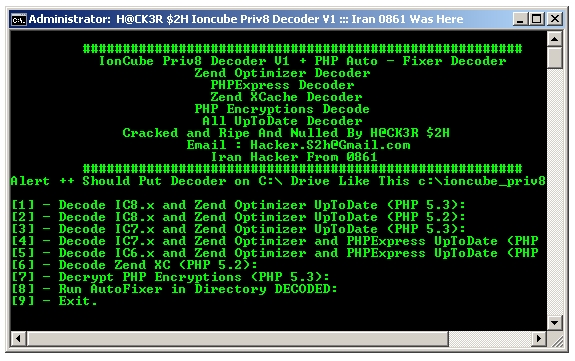
Task: Click the 'PHPExpress Decoder' text
Action: pyautogui.click(x=282, y=85)
